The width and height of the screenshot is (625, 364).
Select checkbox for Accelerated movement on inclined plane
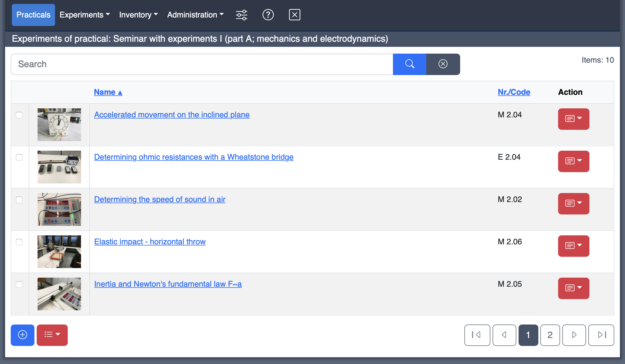coord(19,115)
